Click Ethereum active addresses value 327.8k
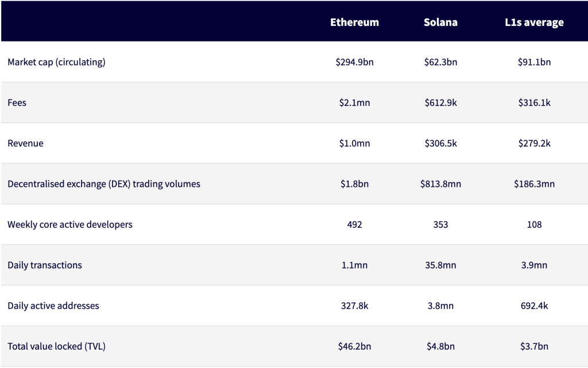588x368 pixels. point(354,305)
